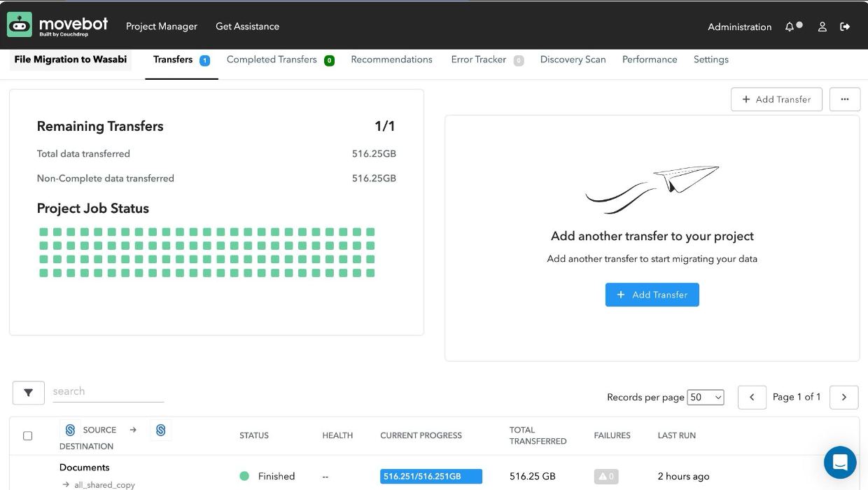The width and height of the screenshot is (868, 490).
Task: Sort by the HEALTH column header
Action: tap(337, 435)
